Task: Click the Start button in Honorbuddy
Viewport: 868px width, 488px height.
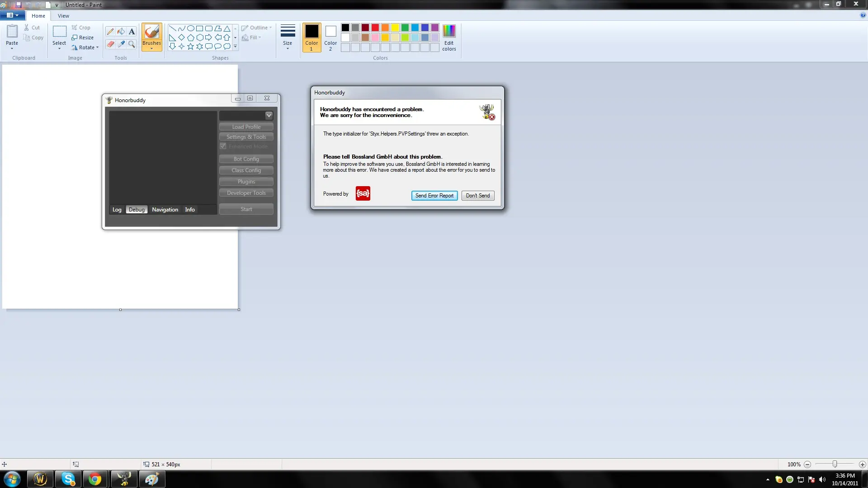Action: coord(246,209)
